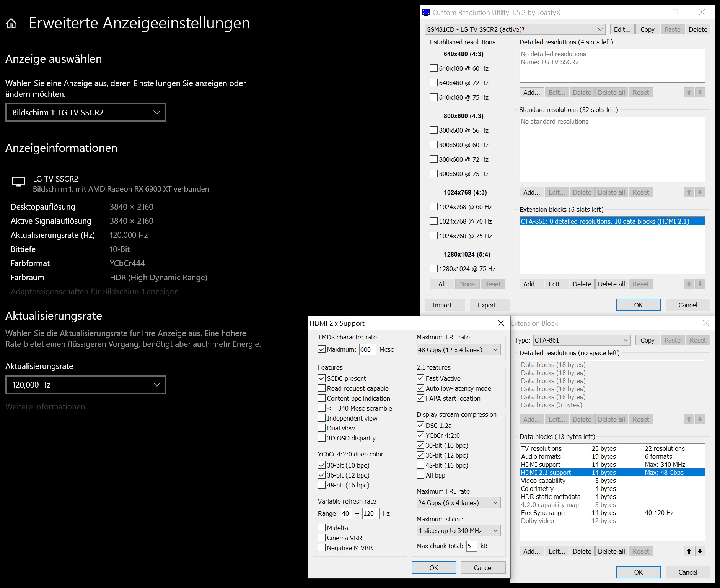
Task: Click the VRR range minimum field
Action: 346,513
